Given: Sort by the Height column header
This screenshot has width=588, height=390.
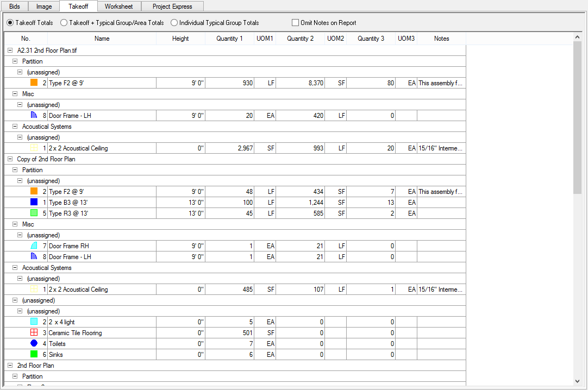Looking at the screenshot, I should coord(180,39).
